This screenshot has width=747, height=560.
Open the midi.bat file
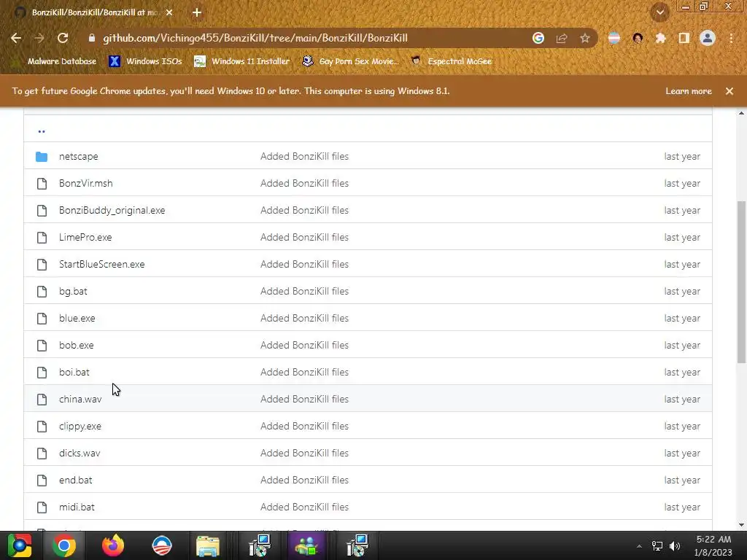pyautogui.click(x=77, y=507)
